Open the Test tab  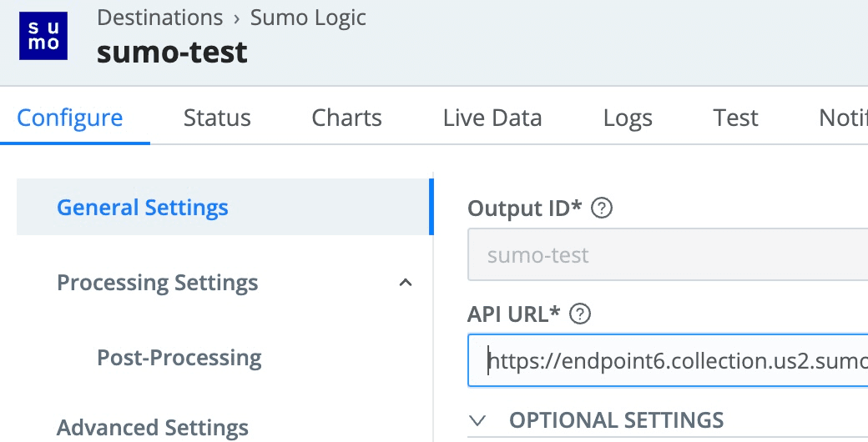point(735,118)
